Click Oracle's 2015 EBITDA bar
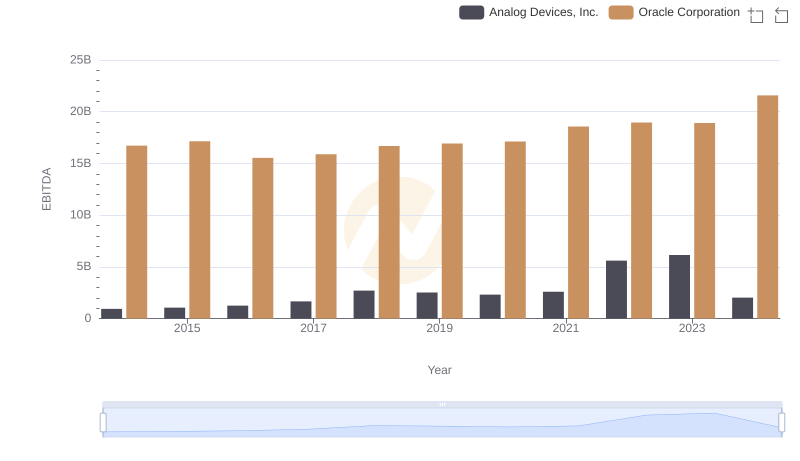This screenshot has height=461, width=800. click(x=199, y=229)
